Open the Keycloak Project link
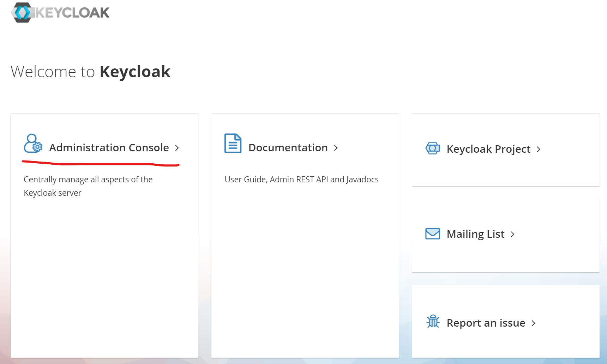 (x=488, y=149)
